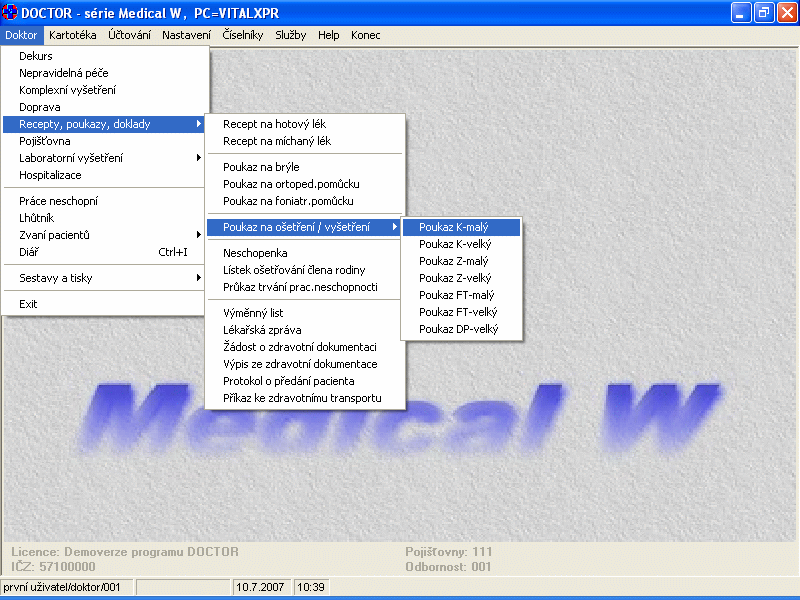Image resolution: width=800 pixels, height=600 pixels.
Task: Click the 'IČZ: 57100000' text
Action: [53, 567]
